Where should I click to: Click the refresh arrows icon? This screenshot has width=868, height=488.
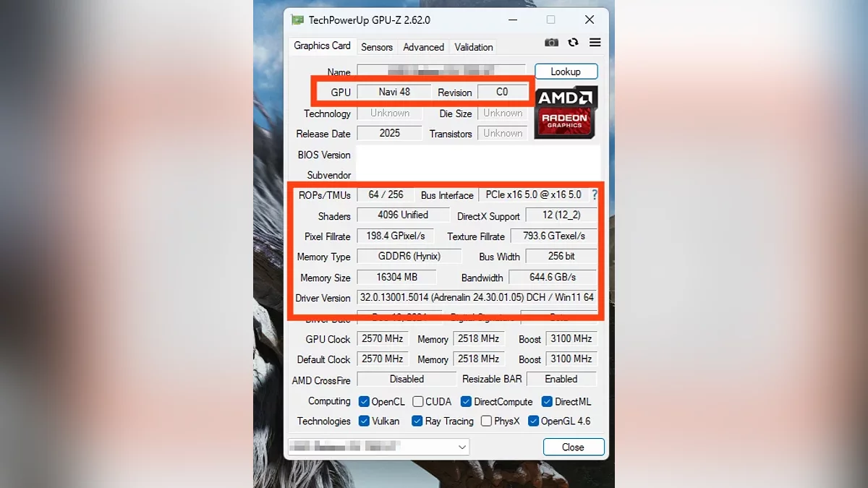573,43
